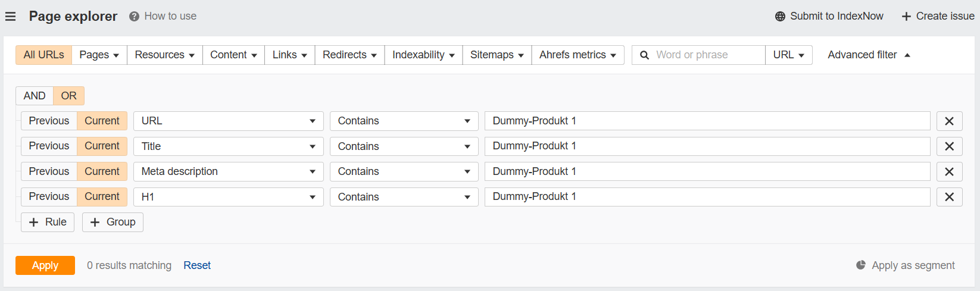The width and height of the screenshot is (980, 291).
Task: Add a new Rule
Action: click(x=48, y=222)
